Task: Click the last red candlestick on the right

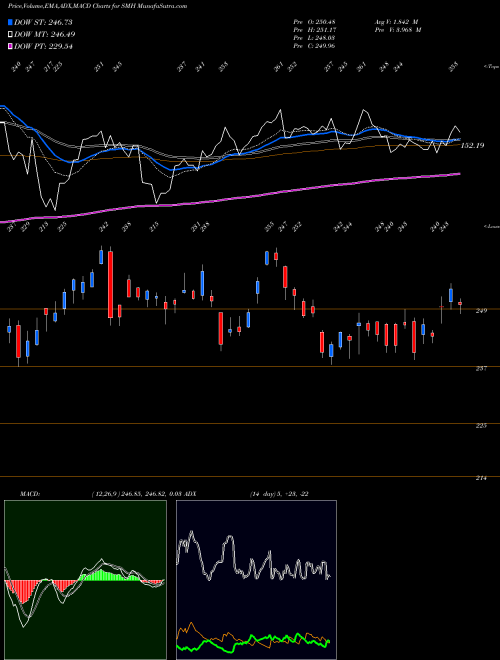Action: [460, 303]
